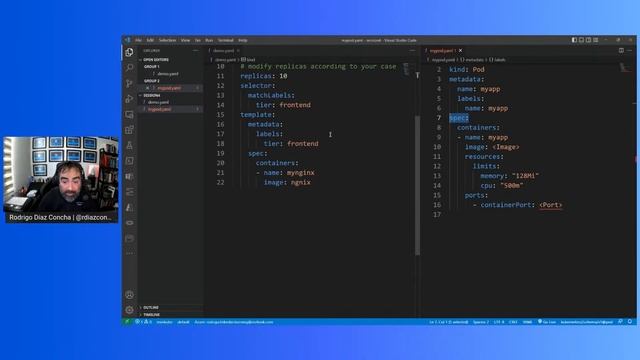Open mypod.yaml in the workspace folder list

(171, 109)
